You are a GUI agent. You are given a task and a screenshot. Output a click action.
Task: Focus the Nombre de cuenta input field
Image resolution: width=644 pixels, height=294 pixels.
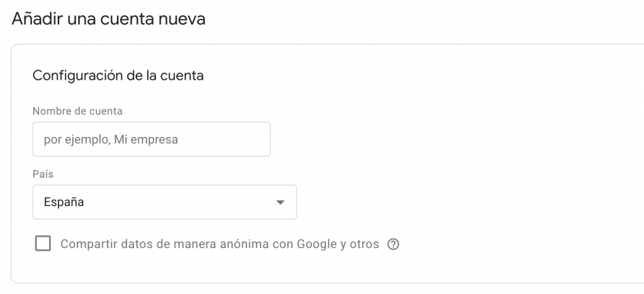[x=151, y=139]
